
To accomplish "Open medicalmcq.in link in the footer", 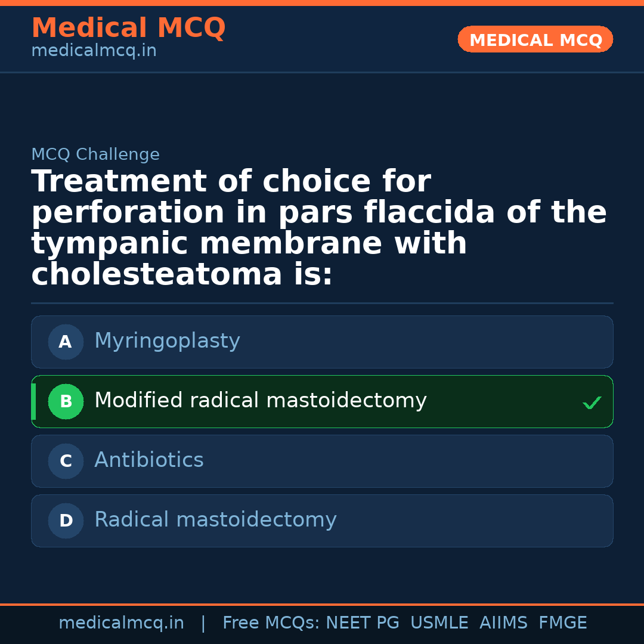I will (x=121, y=623).
